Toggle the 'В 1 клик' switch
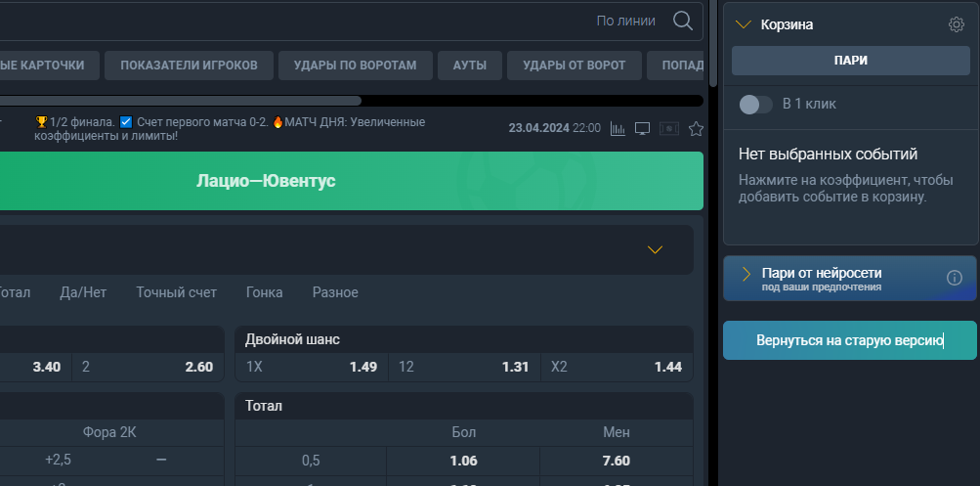The image size is (980, 486). click(755, 105)
